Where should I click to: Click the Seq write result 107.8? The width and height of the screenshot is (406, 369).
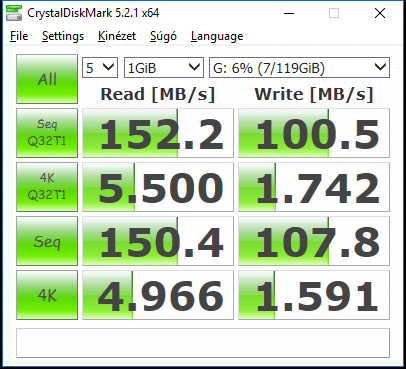pos(314,241)
